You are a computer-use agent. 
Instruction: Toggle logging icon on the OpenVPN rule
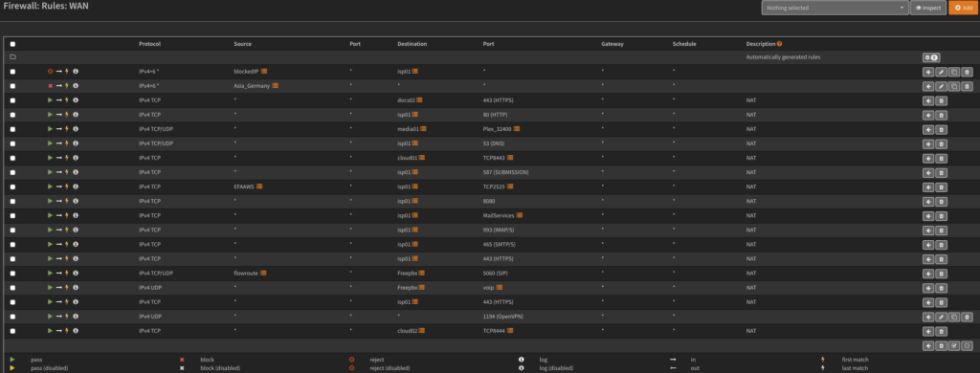point(76,317)
